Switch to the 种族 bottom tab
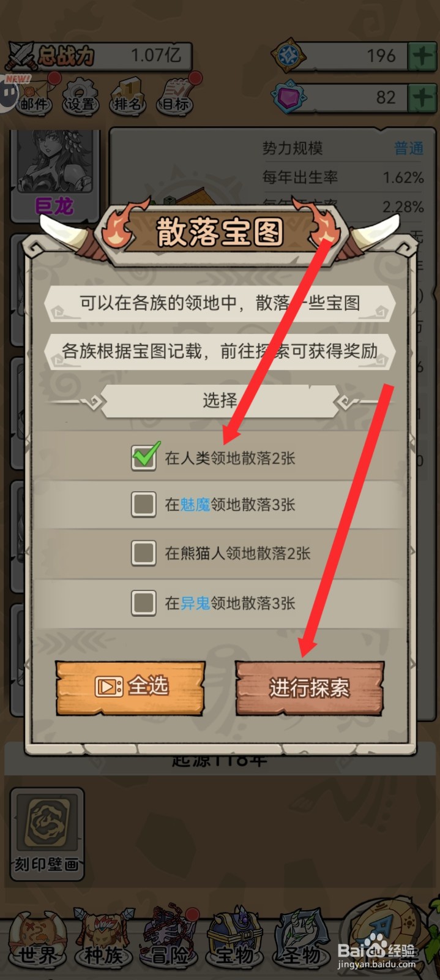 coord(103,941)
